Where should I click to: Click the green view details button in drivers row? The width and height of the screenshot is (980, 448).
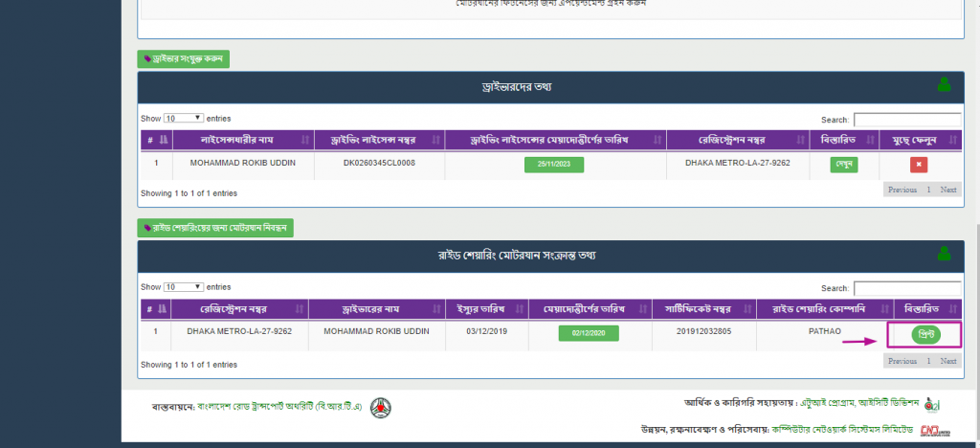843,164
